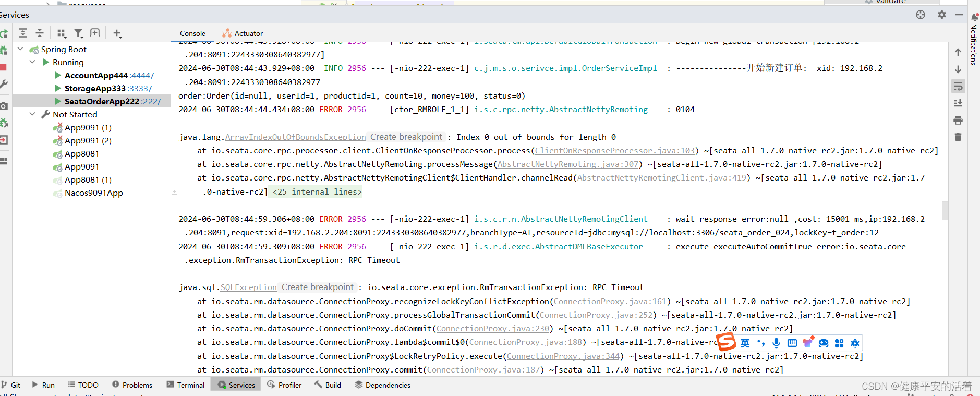Click the camera Thread Dump icon
This screenshot has width=980, height=396.
tap(4, 106)
